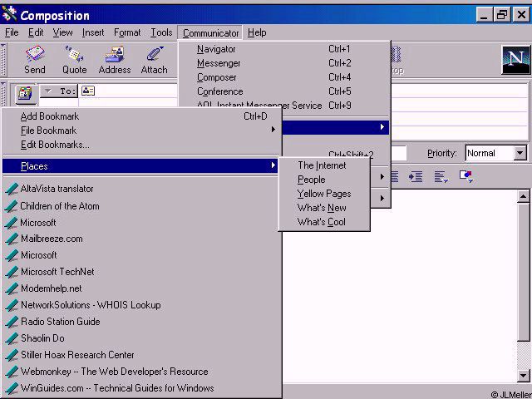Choose The Internet in Places submenu
Viewport: 532px width, 399px height.
(324, 165)
